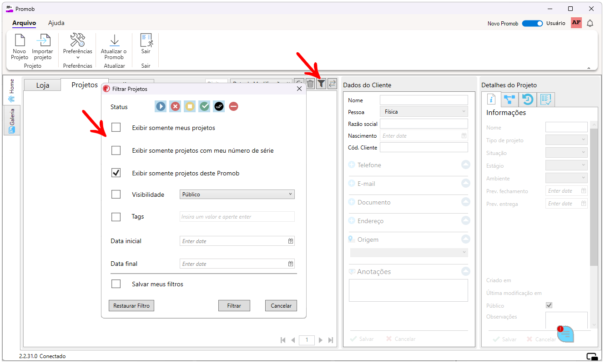Click the Importar projeto icon
Viewport: 605px width, 364px height.
(x=43, y=40)
